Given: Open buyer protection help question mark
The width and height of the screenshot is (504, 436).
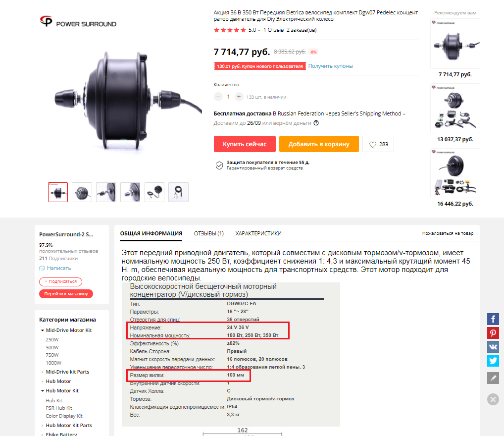Looking at the screenshot, I should point(316,123).
